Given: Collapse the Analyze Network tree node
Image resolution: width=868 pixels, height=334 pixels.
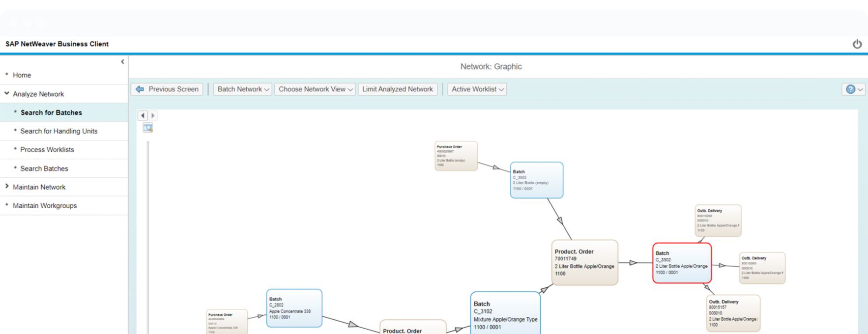Looking at the screenshot, I should click(7, 94).
